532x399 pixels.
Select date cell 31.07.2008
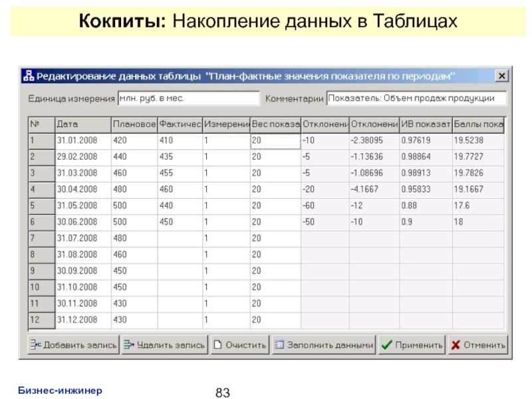pyautogui.click(x=83, y=239)
